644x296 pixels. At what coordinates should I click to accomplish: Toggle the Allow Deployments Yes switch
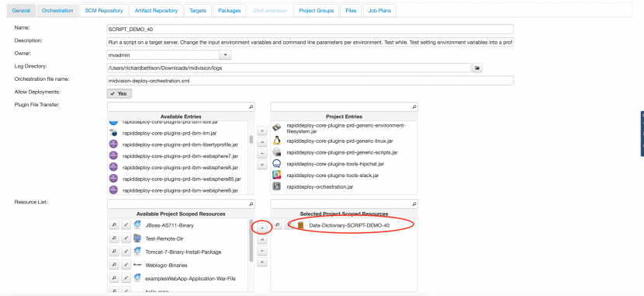(x=119, y=93)
